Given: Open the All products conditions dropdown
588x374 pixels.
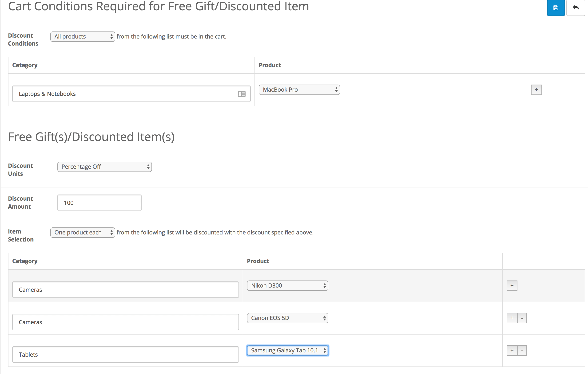Looking at the screenshot, I should click(x=83, y=37).
